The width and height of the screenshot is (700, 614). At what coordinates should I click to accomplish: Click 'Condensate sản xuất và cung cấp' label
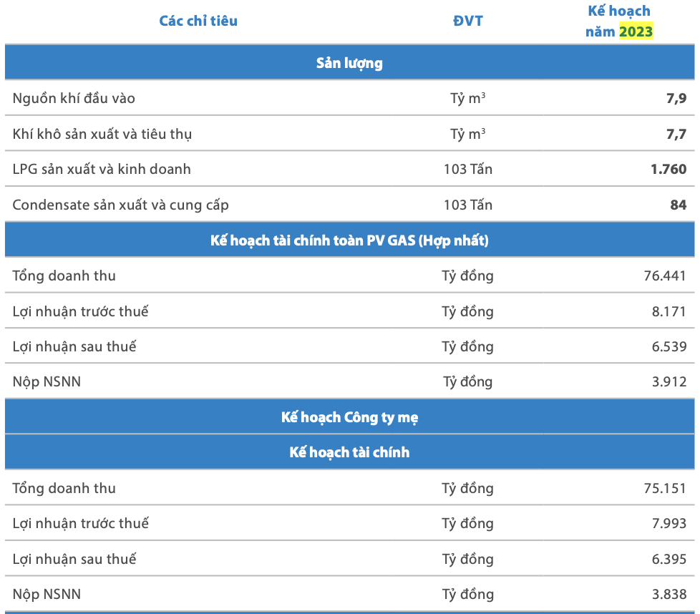coord(120,205)
